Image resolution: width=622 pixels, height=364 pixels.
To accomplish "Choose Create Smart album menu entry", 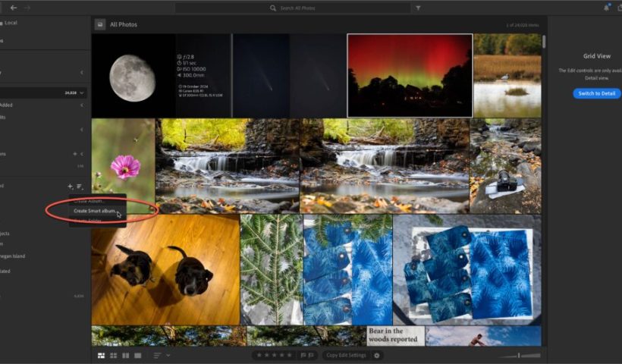I will pos(96,211).
